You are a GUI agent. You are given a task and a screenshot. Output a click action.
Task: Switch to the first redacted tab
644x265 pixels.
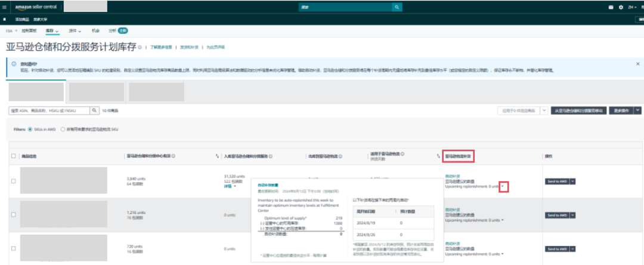pos(36,92)
